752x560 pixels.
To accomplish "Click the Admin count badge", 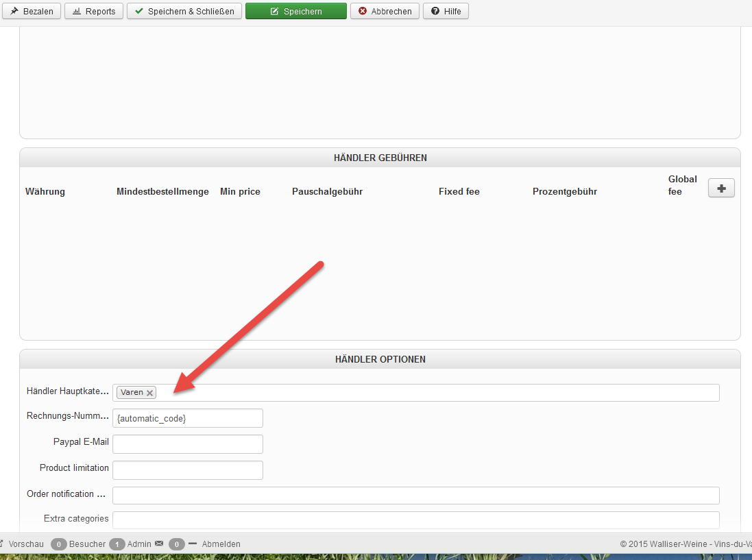I will tap(117, 544).
